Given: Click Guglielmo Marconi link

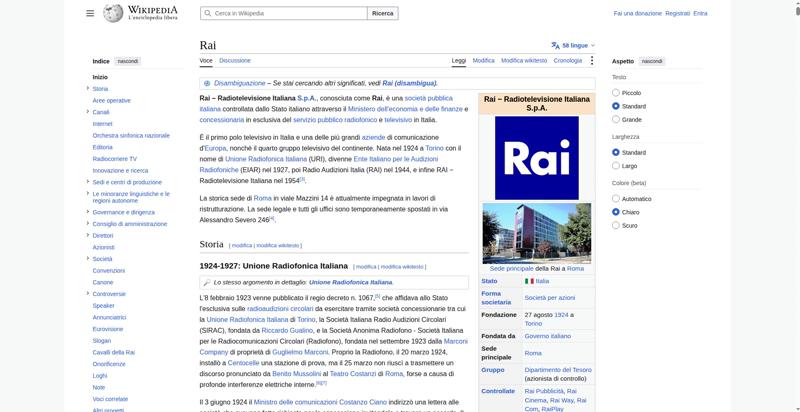Looking at the screenshot, I should [301, 352].
